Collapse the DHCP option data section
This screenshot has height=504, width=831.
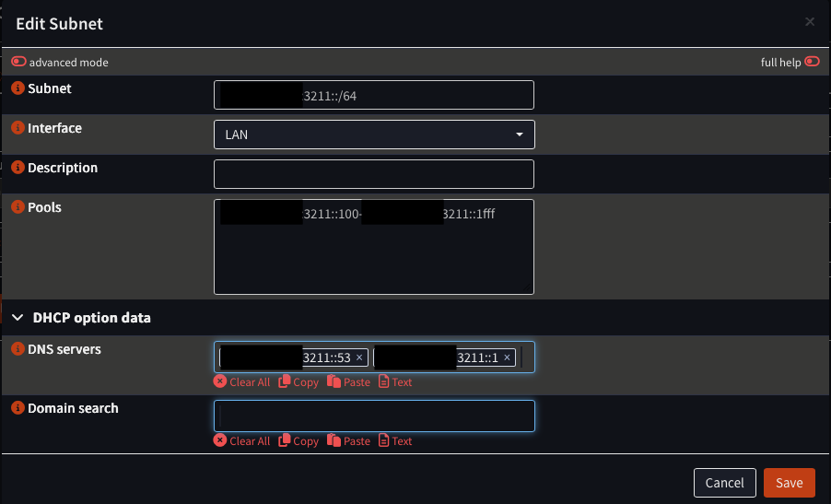(18, 318)
